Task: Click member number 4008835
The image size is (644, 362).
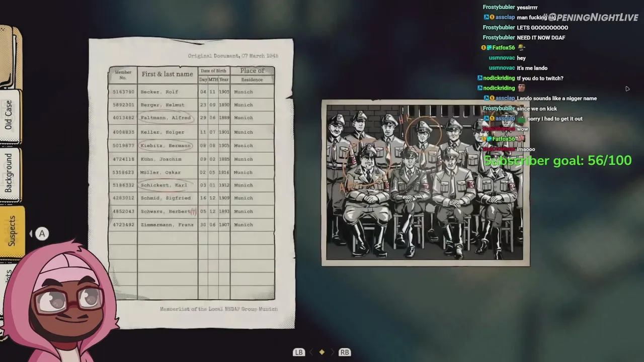Action: coord(123,132)
